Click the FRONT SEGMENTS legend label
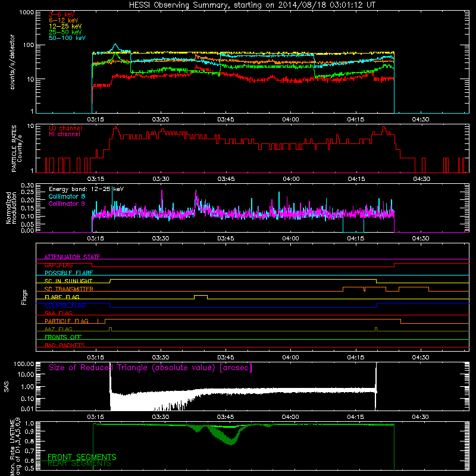This screenshot has height=476, width=476. [x=82, y=457]
